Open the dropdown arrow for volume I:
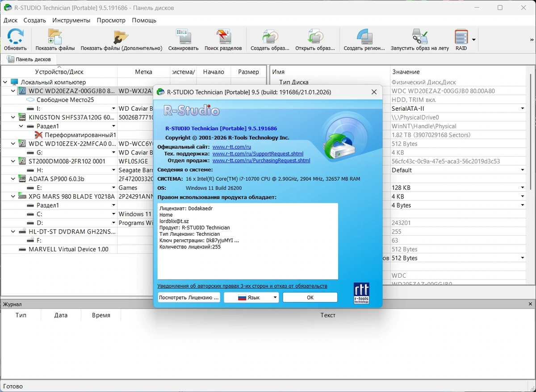The image size is (536, 392). pos(113,108)
